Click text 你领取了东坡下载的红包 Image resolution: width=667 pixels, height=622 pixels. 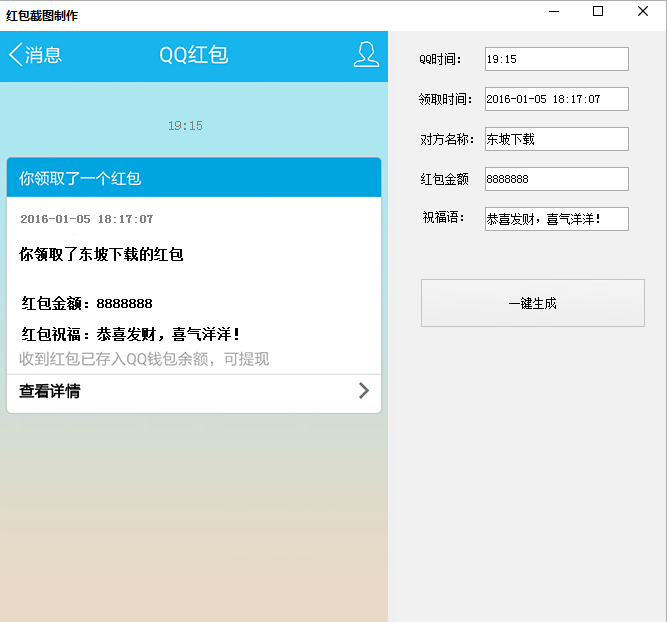click(101, 254)
